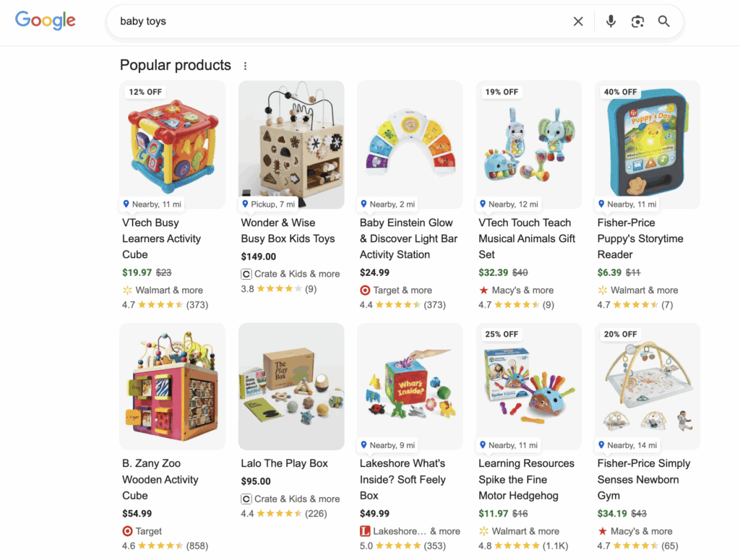740x560 pixels.
Task: Clear the search query using the X icon
Action: pos(578,21)
